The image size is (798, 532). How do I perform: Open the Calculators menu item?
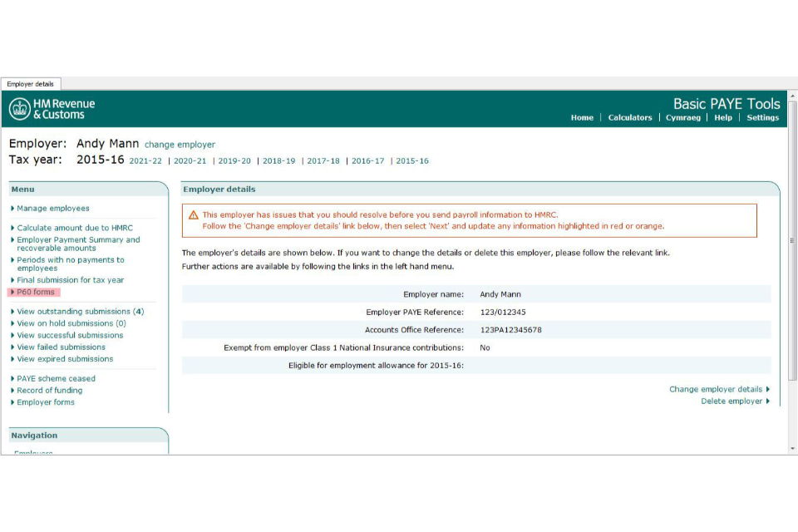coord(629,117)
